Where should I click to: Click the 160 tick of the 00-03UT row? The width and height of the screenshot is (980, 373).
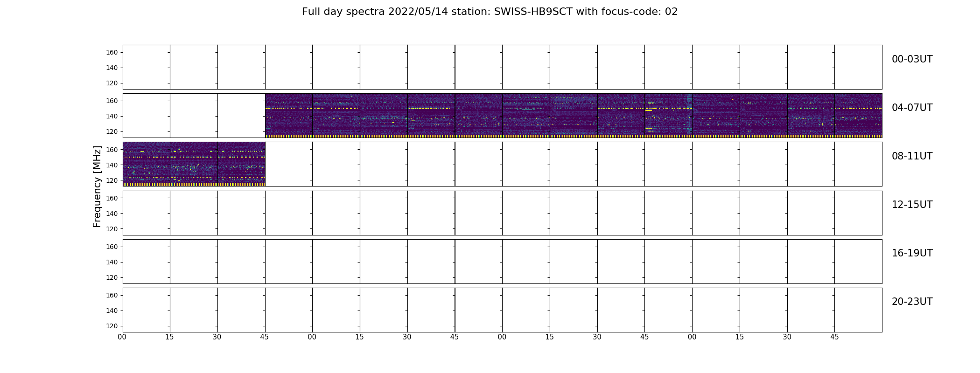[112, 52]
